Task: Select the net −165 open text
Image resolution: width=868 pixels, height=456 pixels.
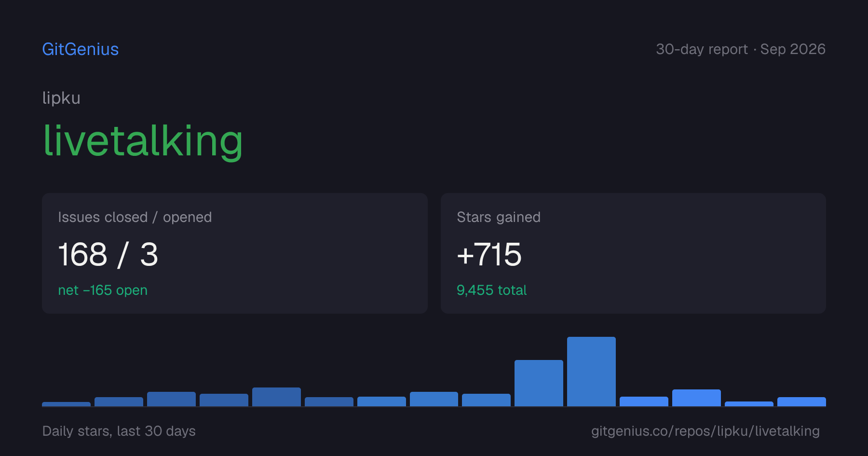Action: pyautogui.click(x=103, y=290)
